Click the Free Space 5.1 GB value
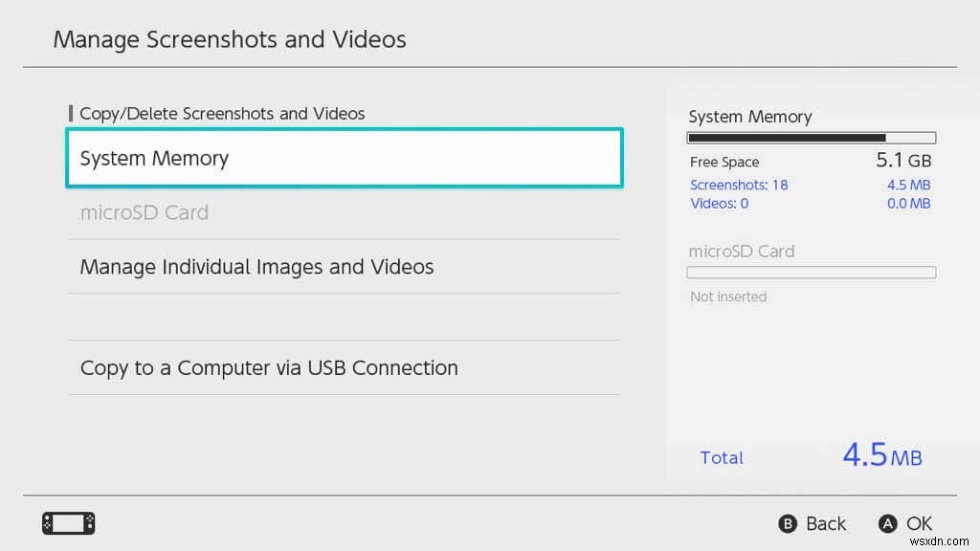This screenshot has height=551, width=980. coord(903,161)
